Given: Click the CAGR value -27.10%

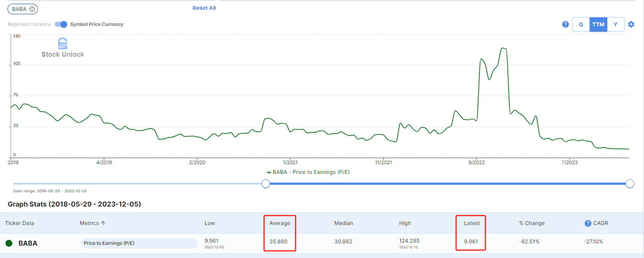Looking at the screenshot, I should coord(593,241).
